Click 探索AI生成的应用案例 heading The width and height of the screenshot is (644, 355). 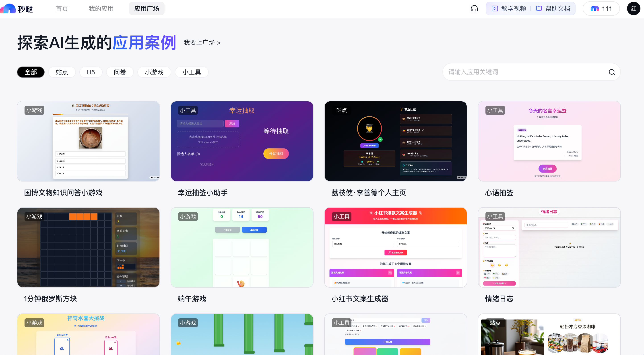[97, 43]
